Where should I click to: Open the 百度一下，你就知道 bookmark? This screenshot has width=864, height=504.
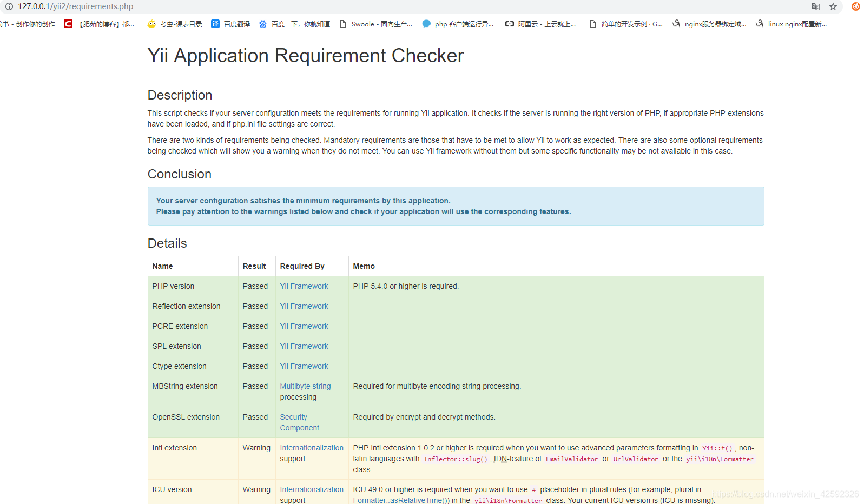tap(294, 24)
